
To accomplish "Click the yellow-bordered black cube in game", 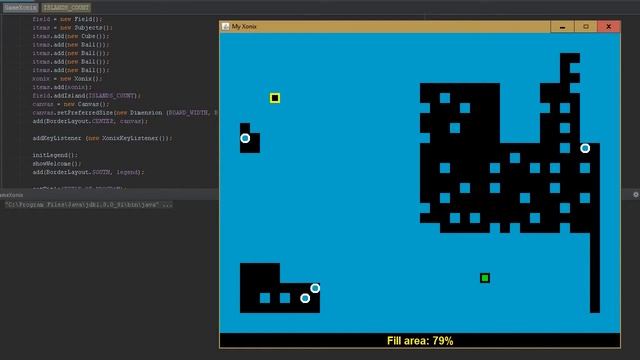I will click(x=275, y=98).
